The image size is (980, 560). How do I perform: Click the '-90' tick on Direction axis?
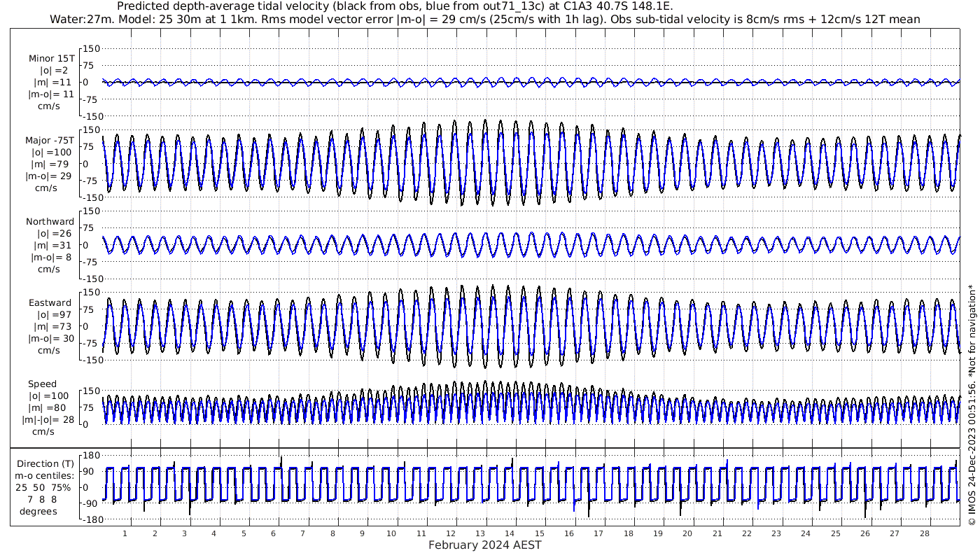tap(92, 503)
